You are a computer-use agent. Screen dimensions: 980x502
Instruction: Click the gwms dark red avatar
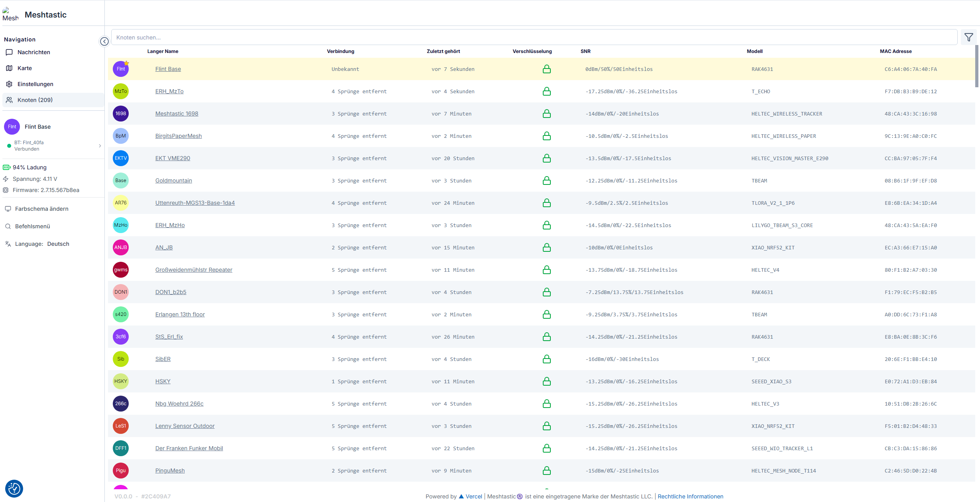(x=121, y=270)
